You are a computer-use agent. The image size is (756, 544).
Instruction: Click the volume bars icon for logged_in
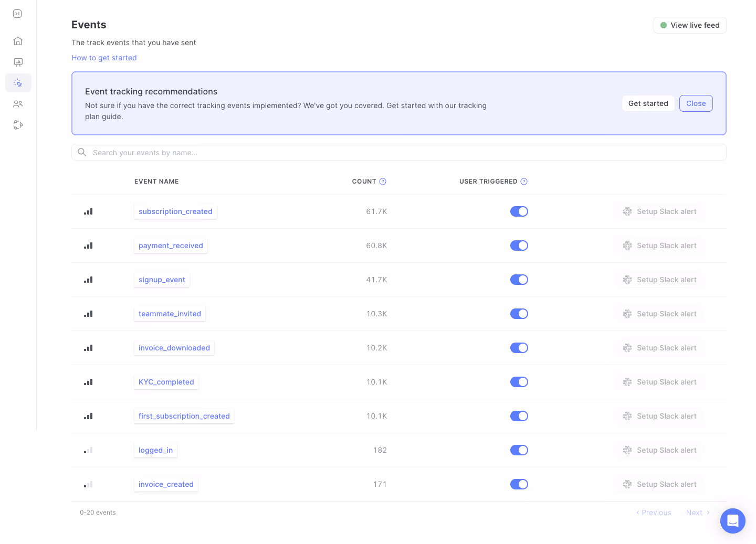(x=88, y=450)
